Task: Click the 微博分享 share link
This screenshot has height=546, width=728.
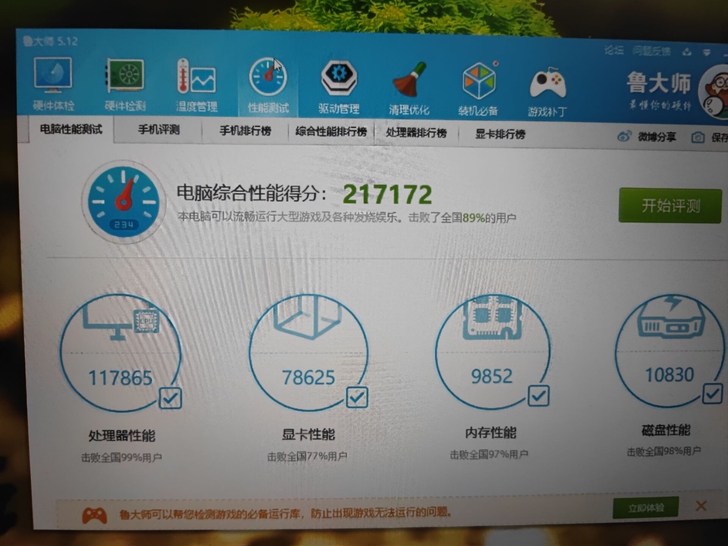Action: point(656,137)
